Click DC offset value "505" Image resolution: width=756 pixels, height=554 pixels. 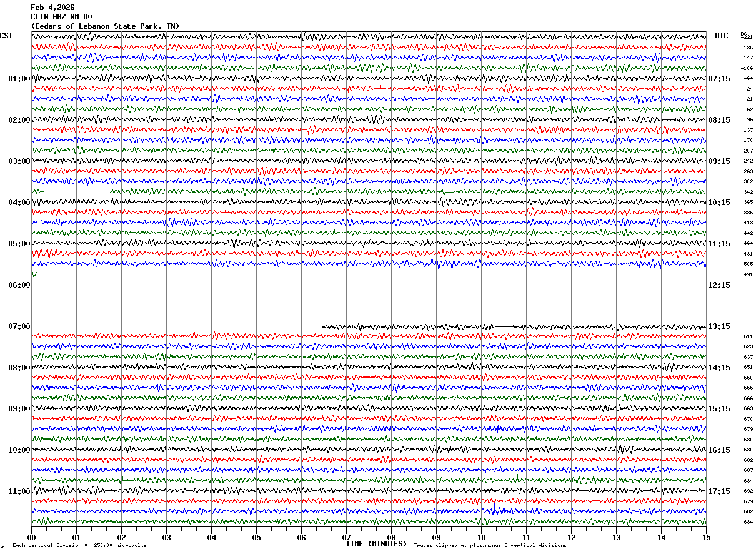point(749,264)
